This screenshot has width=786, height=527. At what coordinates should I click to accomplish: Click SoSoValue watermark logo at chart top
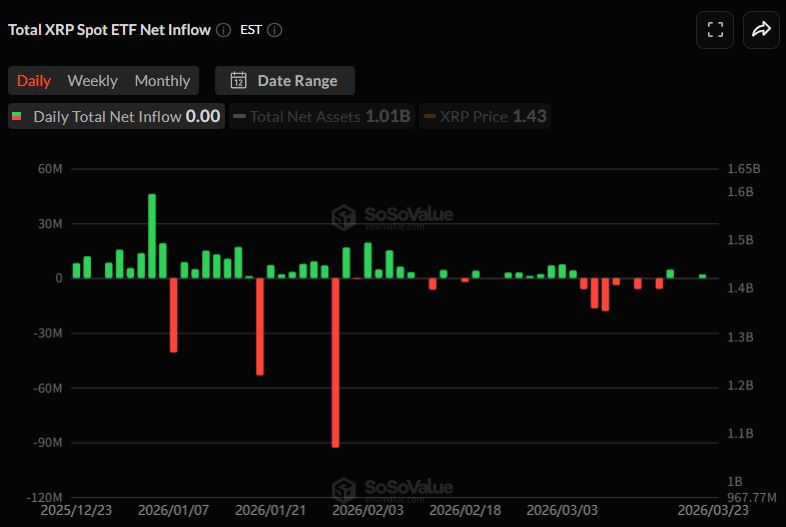point(344,217)
